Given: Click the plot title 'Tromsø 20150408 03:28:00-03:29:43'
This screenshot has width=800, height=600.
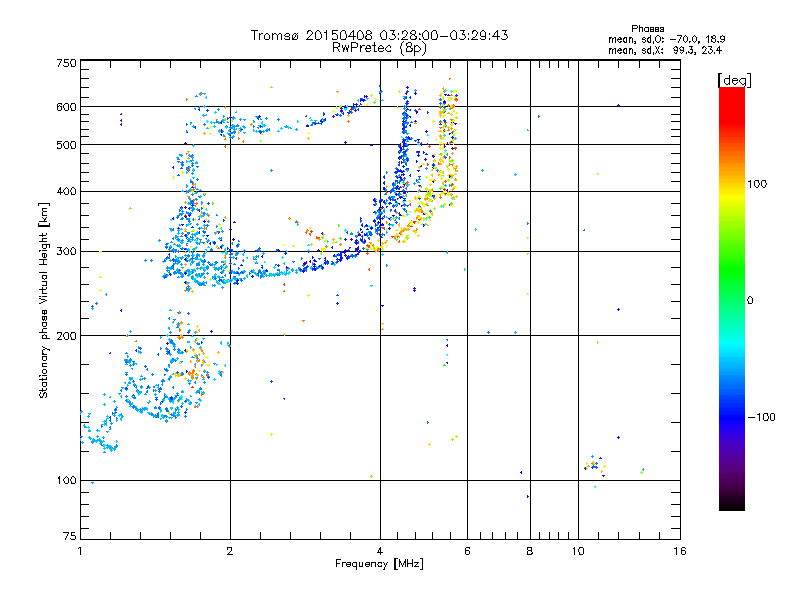Looking at the screenshot, I should coord(379,35).
